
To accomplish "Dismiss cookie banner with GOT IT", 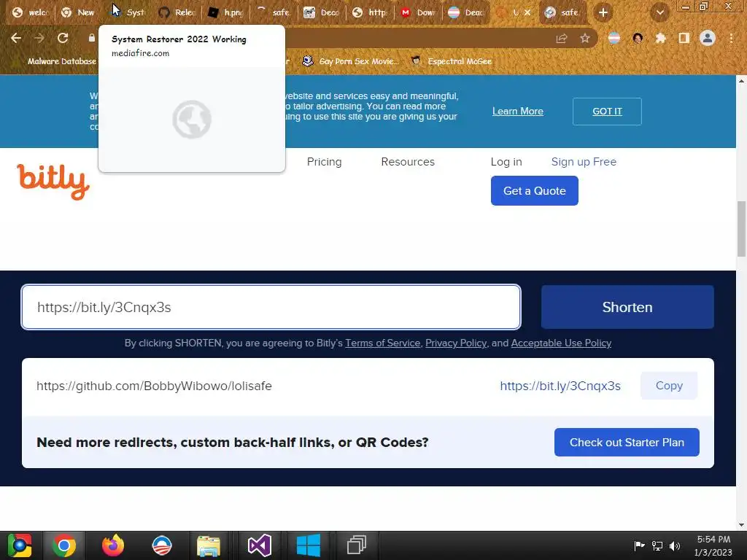I will pyautogui.click(x=607, y=112).
